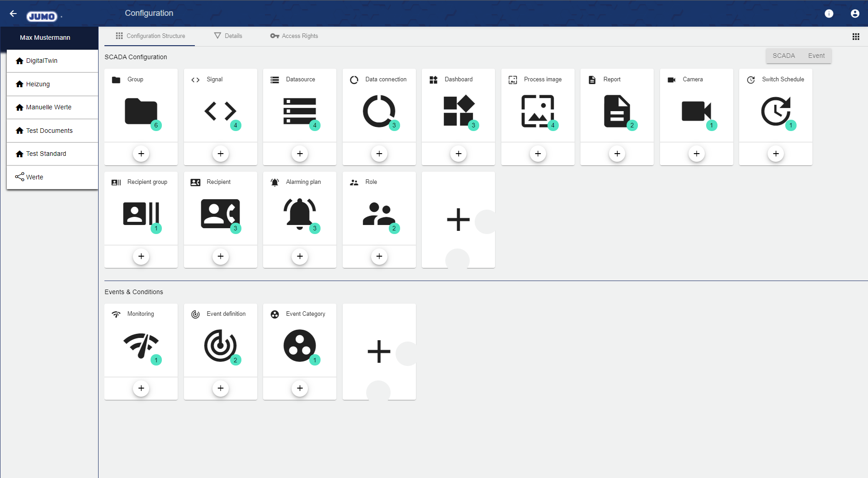Viewport: 868px width, 478px height.
Task: Open the user account icon
Action: point(854,14)
